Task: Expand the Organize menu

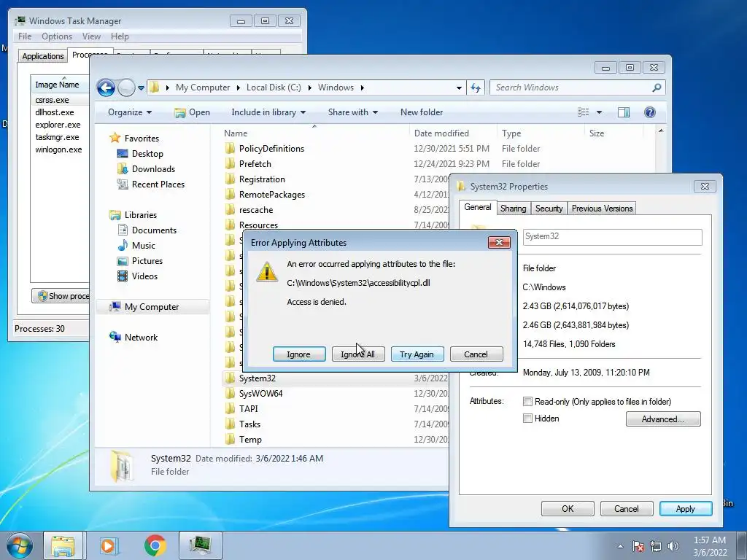Action: [x=130, y=112]
